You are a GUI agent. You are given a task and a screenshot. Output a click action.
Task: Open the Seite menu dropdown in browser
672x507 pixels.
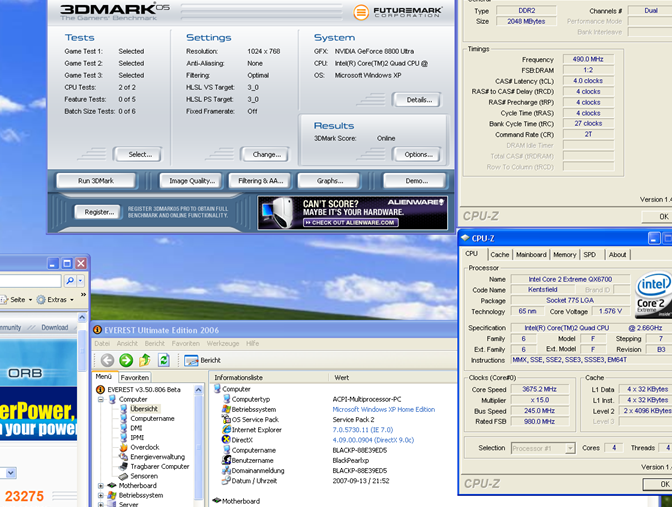pyautogui.click(x=30, y=300)
